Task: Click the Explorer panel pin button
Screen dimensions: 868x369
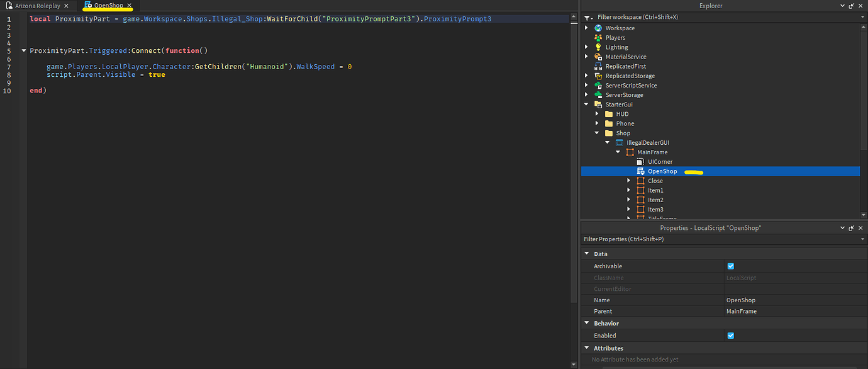Action: pyautogui.click(x=851, y=6)
